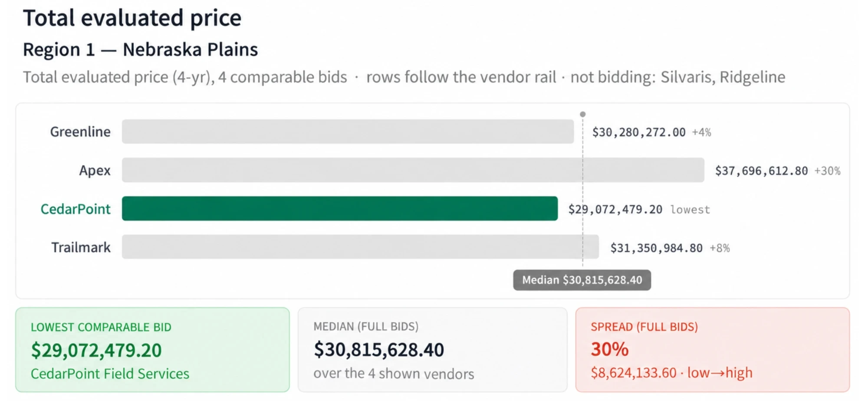Image resolution: width=868 pixels, height=410 pixels.
Task: Click the Greenline bar in chart
Action: pyautogui.click(x=348, y=131)
